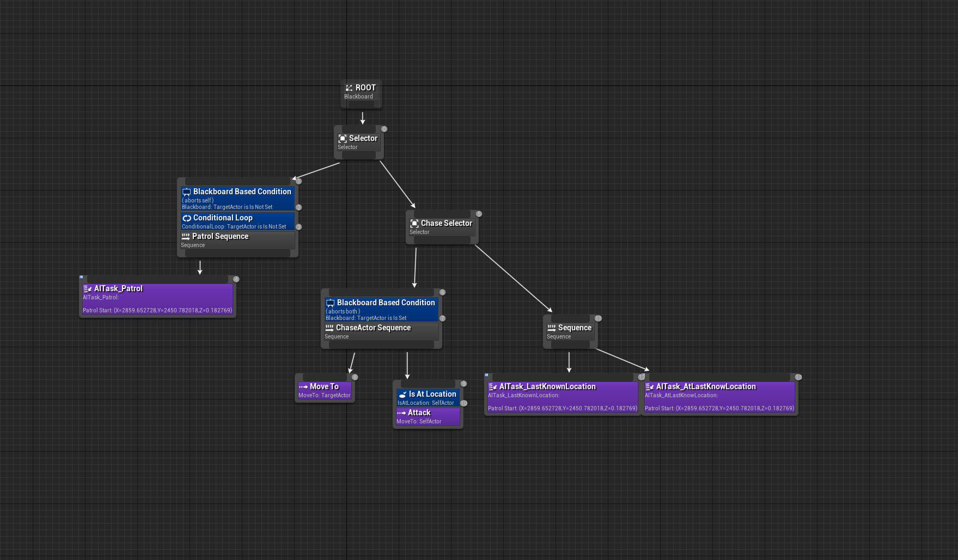Screen dimensions: 958x560
Task: Click the Blackboard label under ROOT
Action: tap(358, 96)
